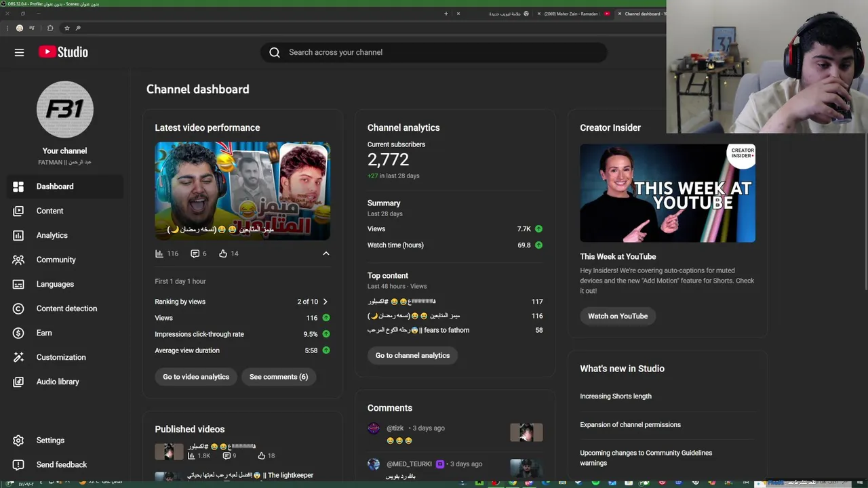Screen dimensions: 868x488
Task: Close the Maher Zain - Ramadan tab
Action: pyautogui.click(x=539, y=14)
